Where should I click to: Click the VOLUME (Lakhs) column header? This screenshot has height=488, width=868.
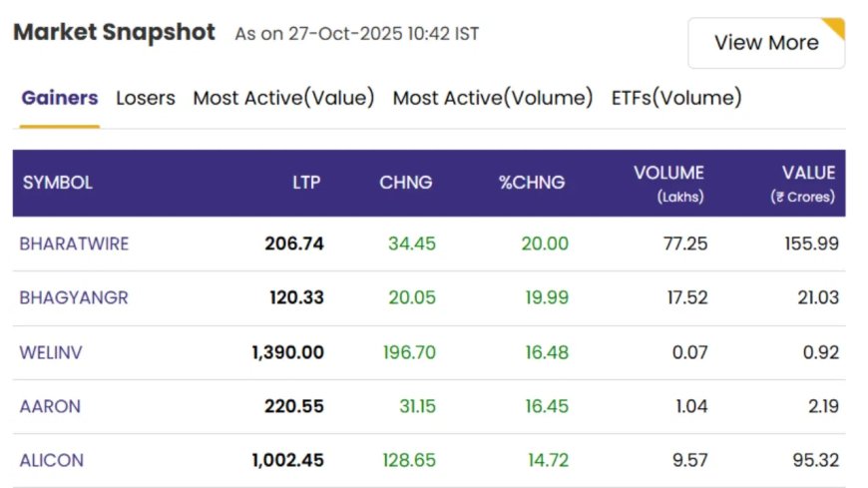pos(668,184)
